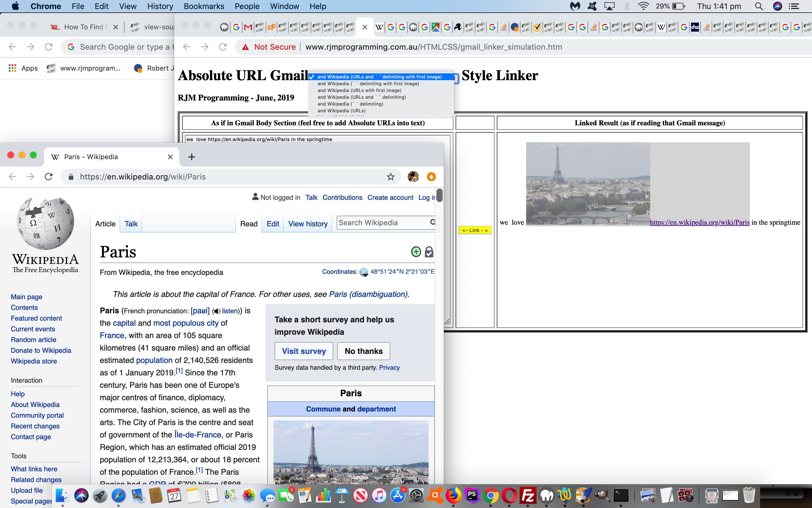Click the Wikipedia page vertical scrollbar
This screenshot has width=812, height=508.
coord(440,196)
